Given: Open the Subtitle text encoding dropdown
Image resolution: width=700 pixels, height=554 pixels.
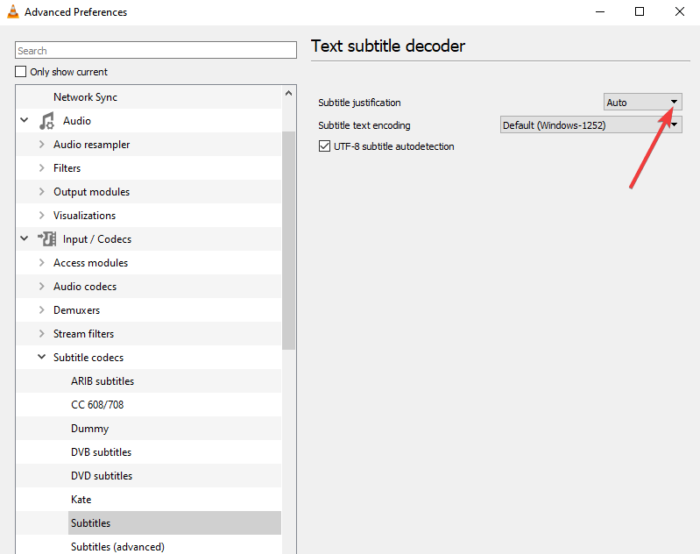Looking at the screenshot, I should coord(590,125).
